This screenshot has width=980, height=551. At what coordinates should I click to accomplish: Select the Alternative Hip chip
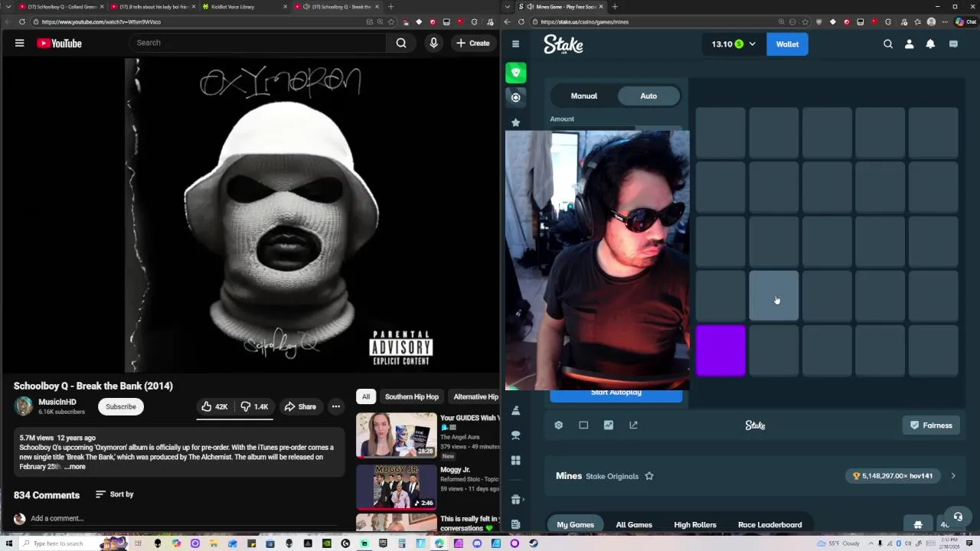[x=475, y=396]
